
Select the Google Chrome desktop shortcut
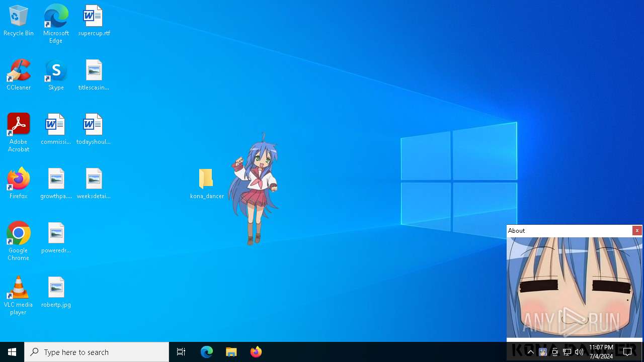[19, 241]
